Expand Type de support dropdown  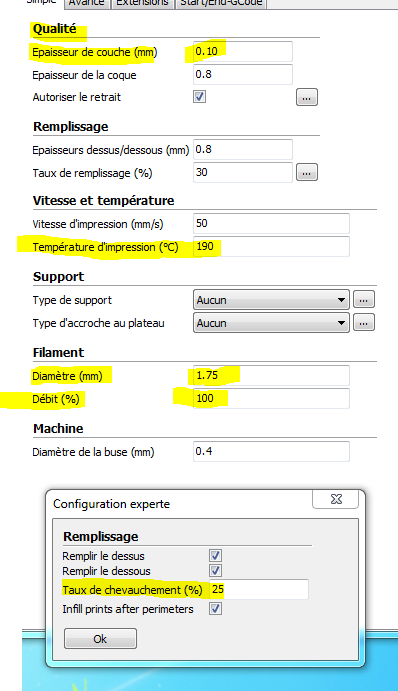[x=271, y=300]
